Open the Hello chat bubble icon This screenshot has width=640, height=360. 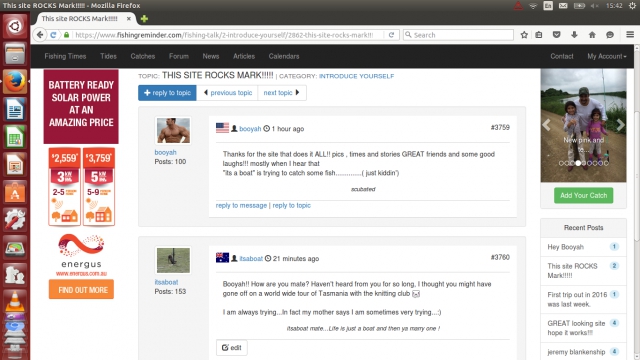(x=610, y=35)
